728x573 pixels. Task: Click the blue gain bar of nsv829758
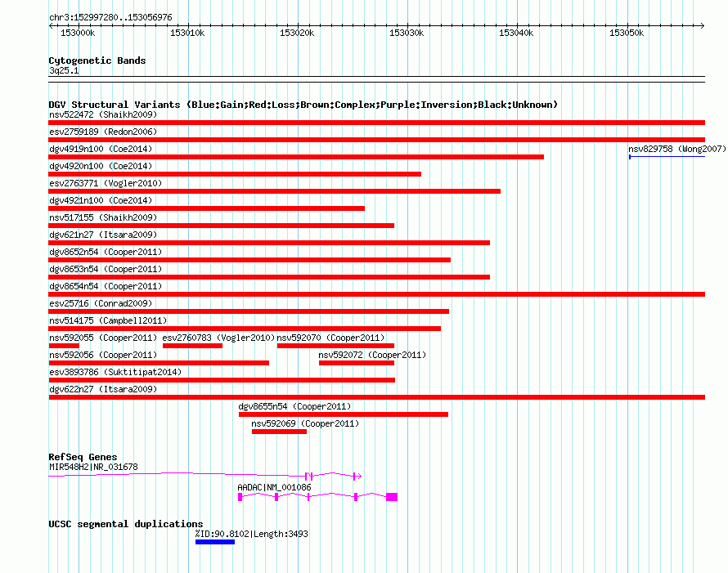[x=667, y=157]
